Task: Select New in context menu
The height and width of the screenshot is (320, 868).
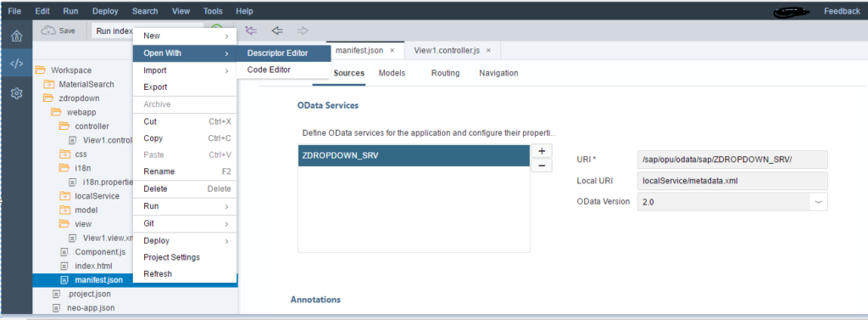Action: [185, 36]
